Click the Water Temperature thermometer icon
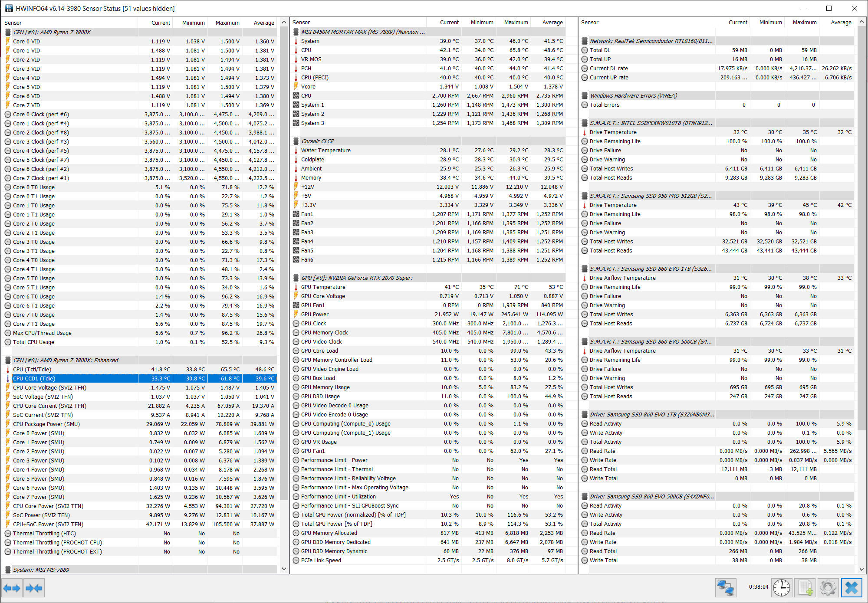This screenshot has width=868, height=603. (x=296, y=151)
